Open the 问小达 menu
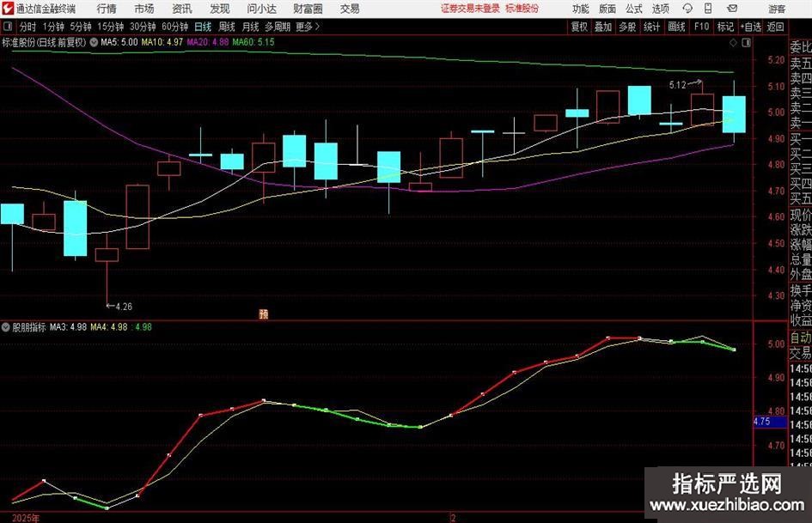This screenshot has width=812, height=523. 262,9
